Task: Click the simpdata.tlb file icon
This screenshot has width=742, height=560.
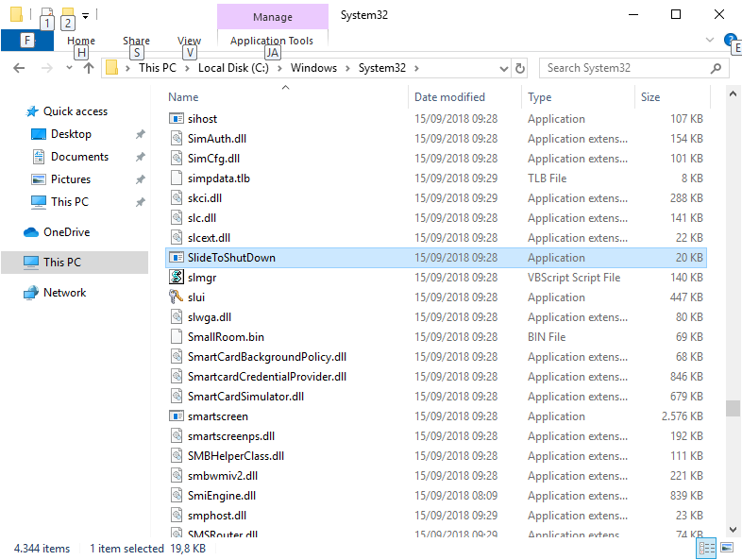Action: pos(176,178)
